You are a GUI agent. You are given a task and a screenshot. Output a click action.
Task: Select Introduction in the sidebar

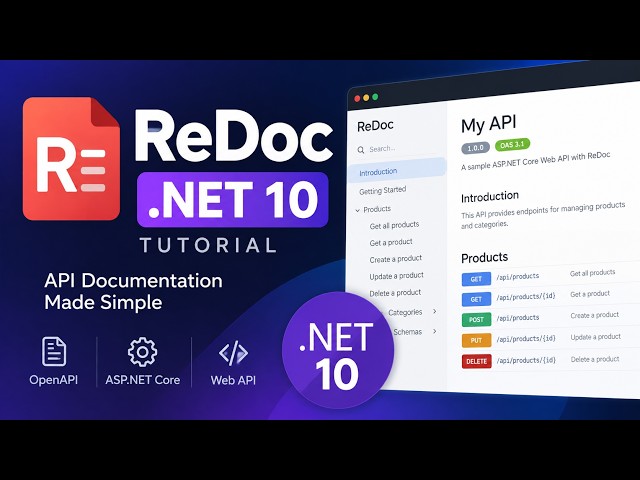click(397, 170)
